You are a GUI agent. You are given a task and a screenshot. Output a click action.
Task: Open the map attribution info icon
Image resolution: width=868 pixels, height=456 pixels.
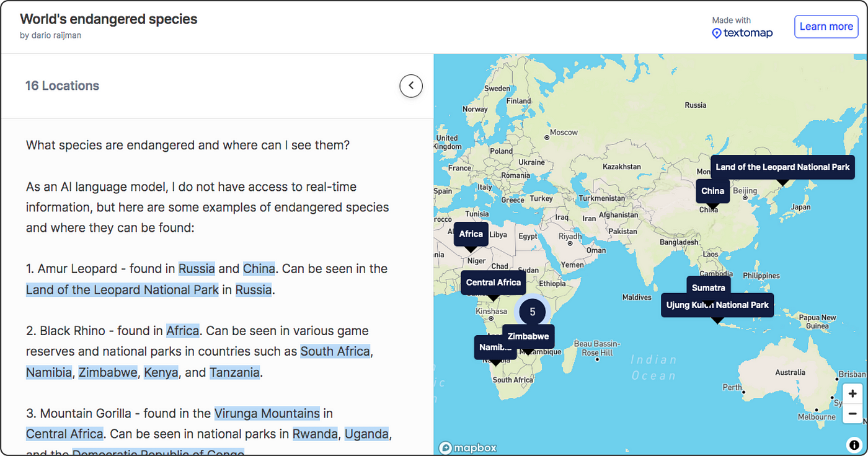[x=853, y=444]
